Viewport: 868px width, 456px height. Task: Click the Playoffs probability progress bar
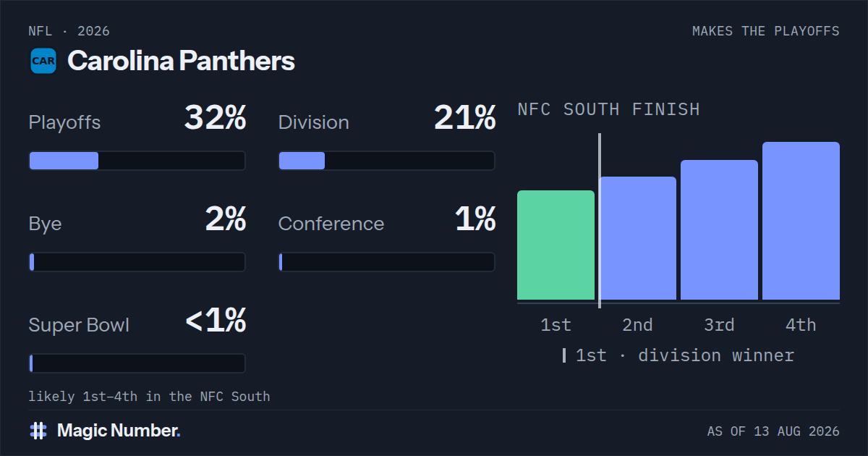tap(137, 161)
